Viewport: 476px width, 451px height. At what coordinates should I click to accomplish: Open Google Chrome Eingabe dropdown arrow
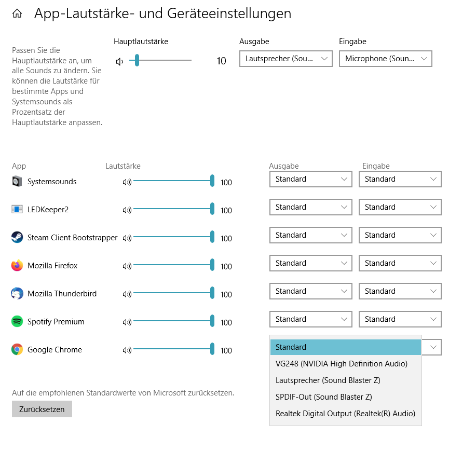click(433, 347)
